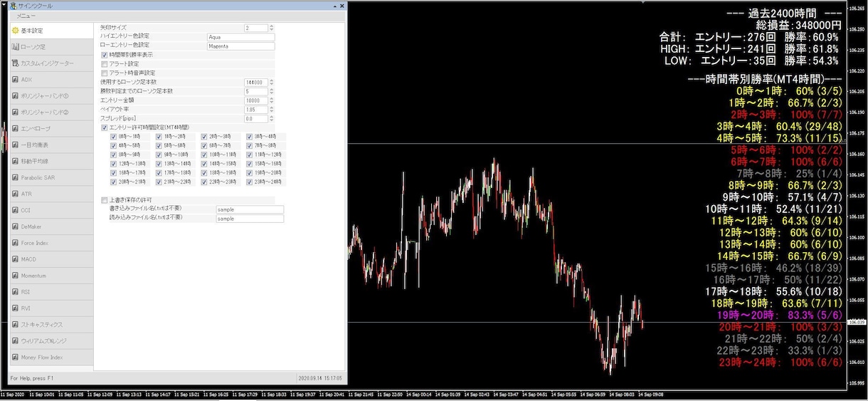Open the メニュー menu
868x401 pixels.
coord(27,15)
